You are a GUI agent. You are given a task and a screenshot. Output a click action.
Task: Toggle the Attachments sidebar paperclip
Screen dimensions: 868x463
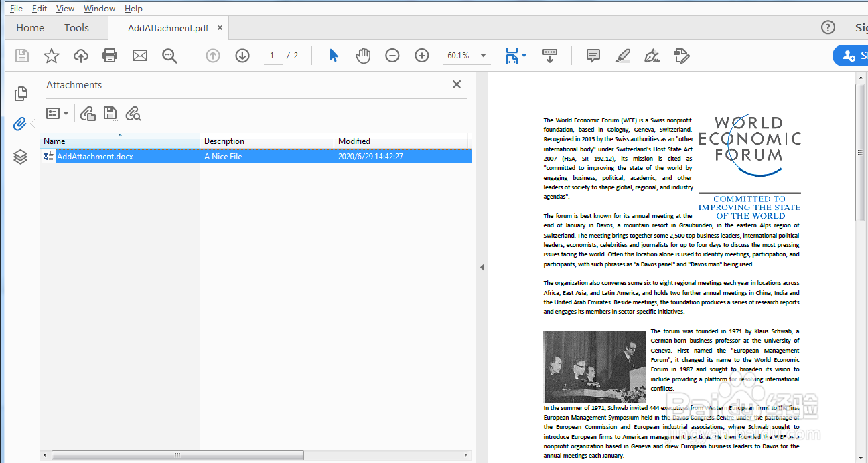click(20, 124)
